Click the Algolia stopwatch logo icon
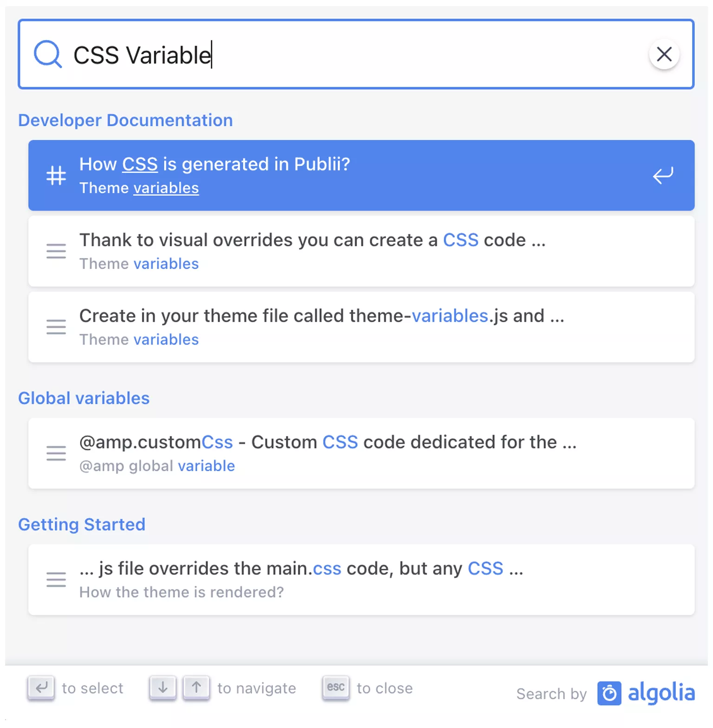 tap(609, 694)
